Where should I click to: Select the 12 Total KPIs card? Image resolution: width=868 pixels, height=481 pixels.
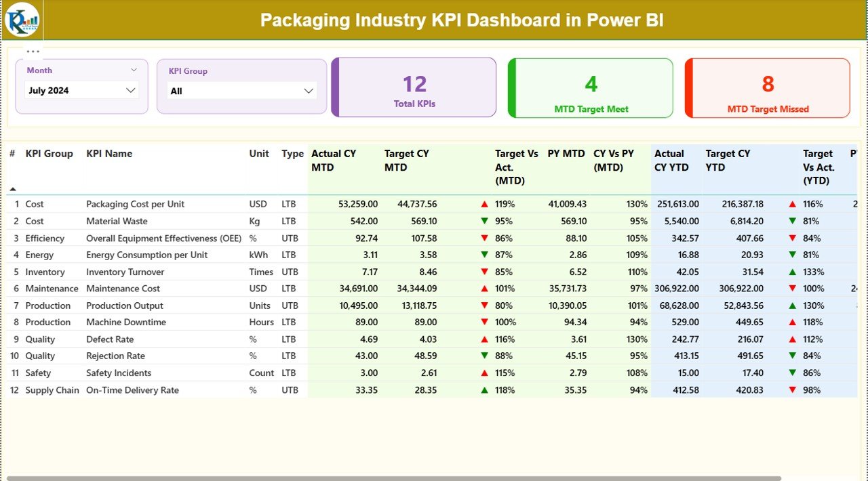pos(414,88)
